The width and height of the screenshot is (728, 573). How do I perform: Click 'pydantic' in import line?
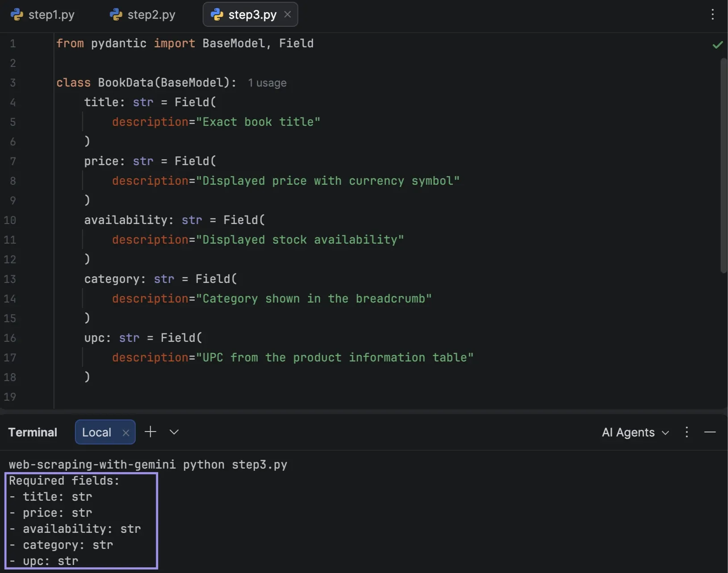click(119, 43)
